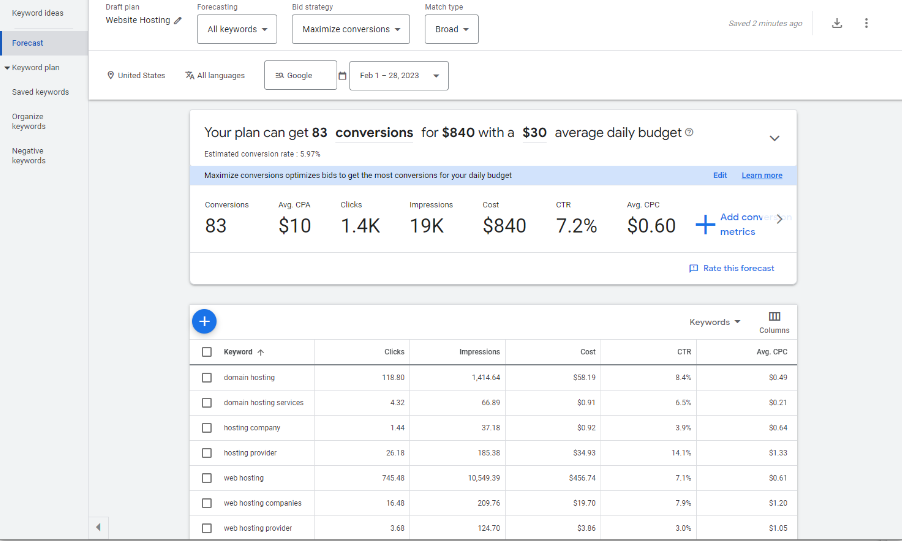Screen dimensions: 902x541
Task: Click the calendar icon in date range
Action: (342, 76)
